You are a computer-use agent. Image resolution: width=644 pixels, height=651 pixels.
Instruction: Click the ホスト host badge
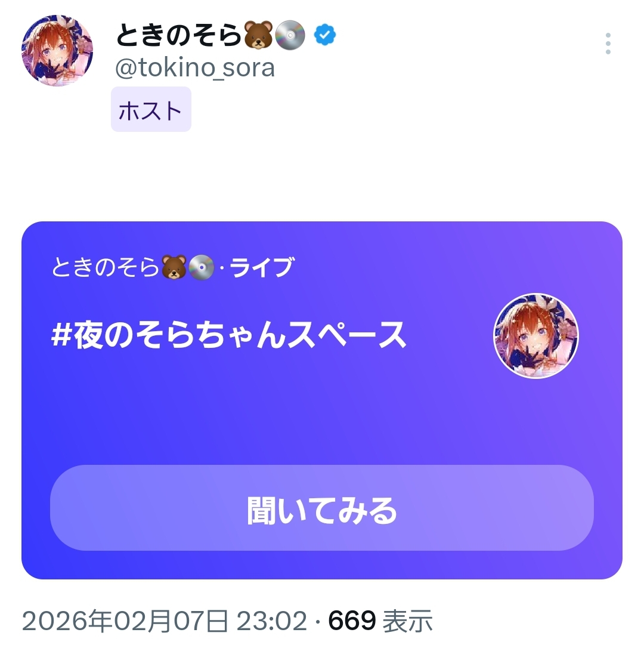[x=151, y=109]
